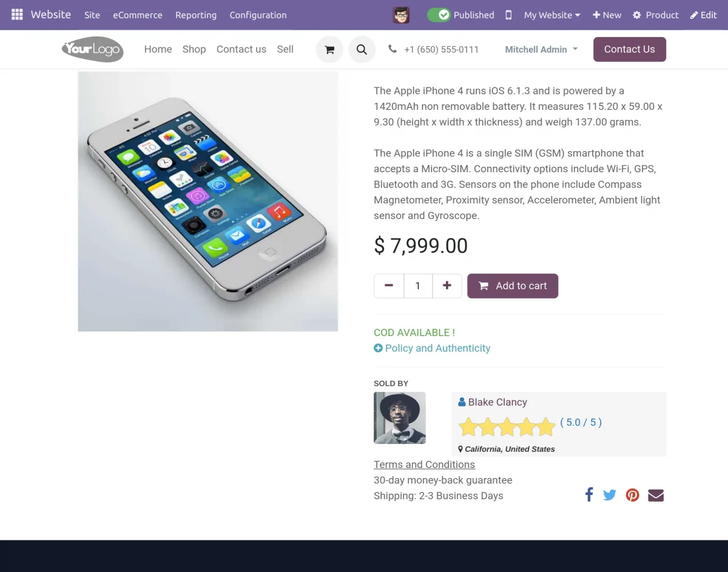Open the shopping cart icon
728x572 pixels.
pyautogui.click(x=329, y=50)
